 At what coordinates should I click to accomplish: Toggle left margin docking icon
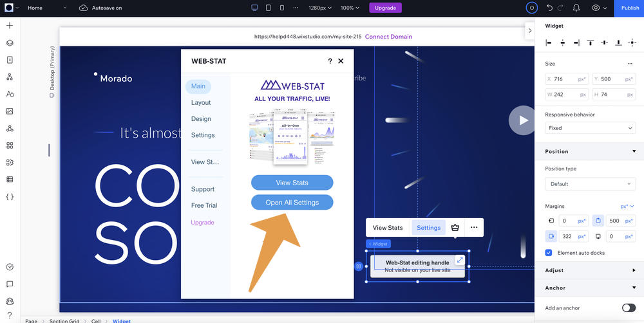point(551,221)
